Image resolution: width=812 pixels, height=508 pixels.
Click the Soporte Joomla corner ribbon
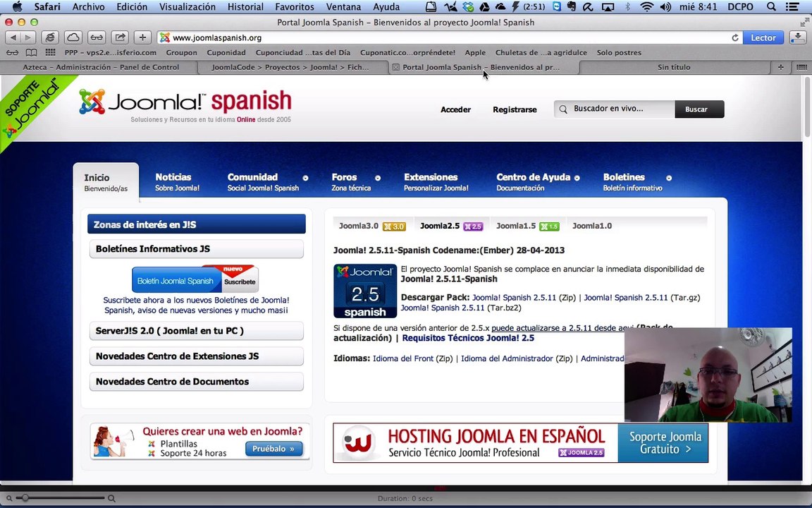click(x=30, y=108)
